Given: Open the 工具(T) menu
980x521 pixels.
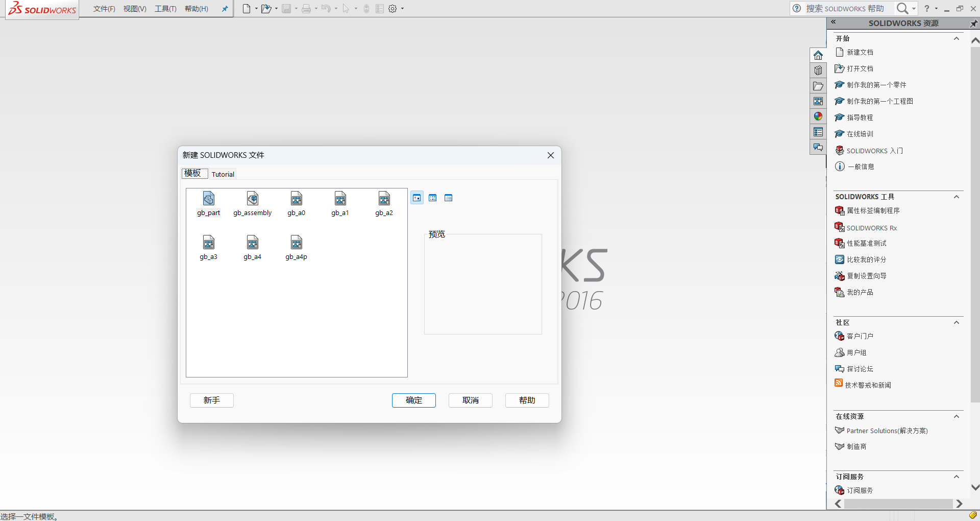Looking at the screenshot, I should (x=165, y=9).
